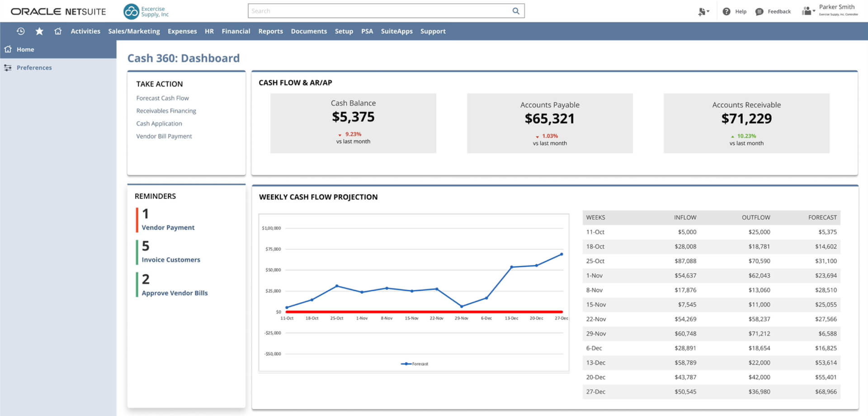Open the Financial menu
The width and height of the screenshot is (868, 416).
click(236, 31)
